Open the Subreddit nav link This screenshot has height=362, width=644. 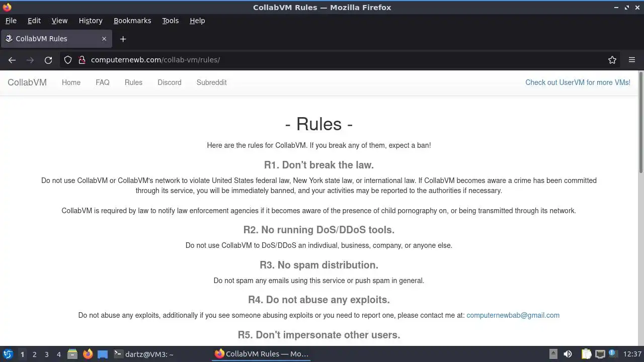pos(212,82)
